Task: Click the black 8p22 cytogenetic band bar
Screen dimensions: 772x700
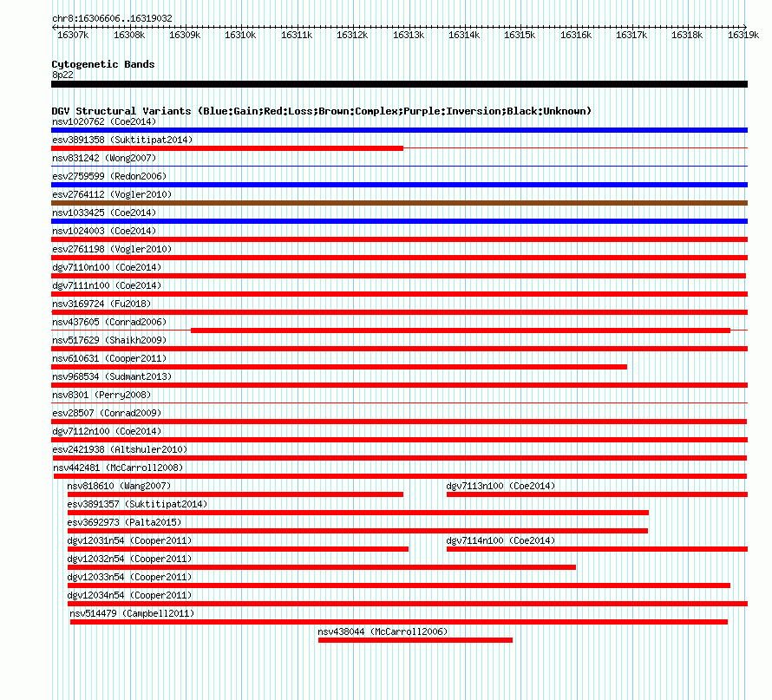Action: coord(399,84)
